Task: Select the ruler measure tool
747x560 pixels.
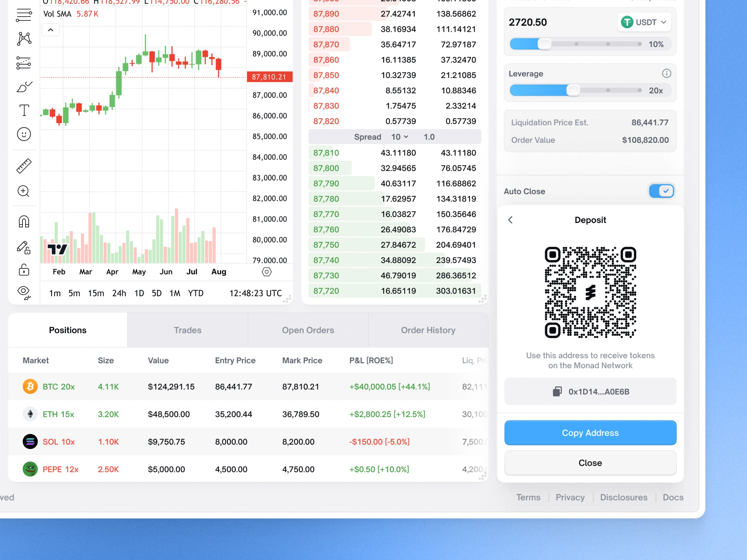Action: click(24, 166)
